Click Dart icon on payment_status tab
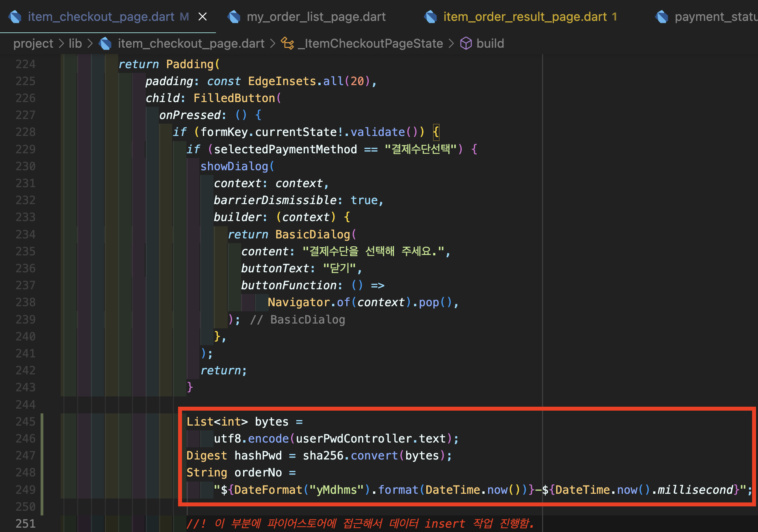 662,17
